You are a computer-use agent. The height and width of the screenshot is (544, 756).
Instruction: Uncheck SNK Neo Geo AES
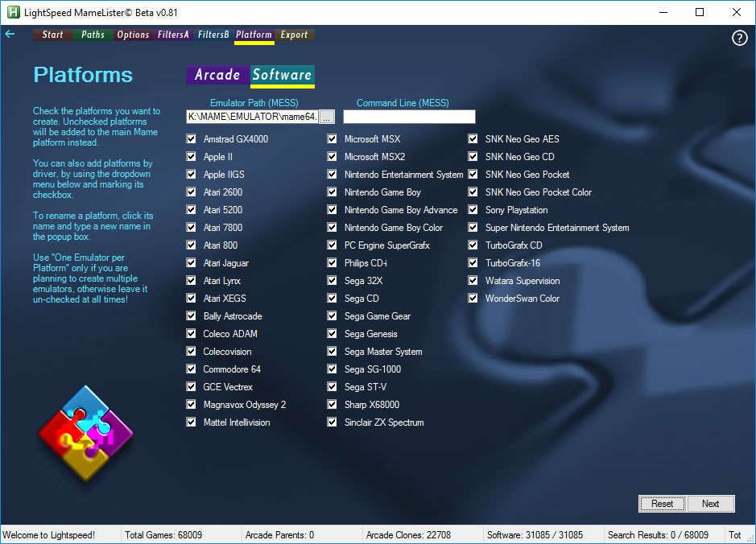[473, 138]
